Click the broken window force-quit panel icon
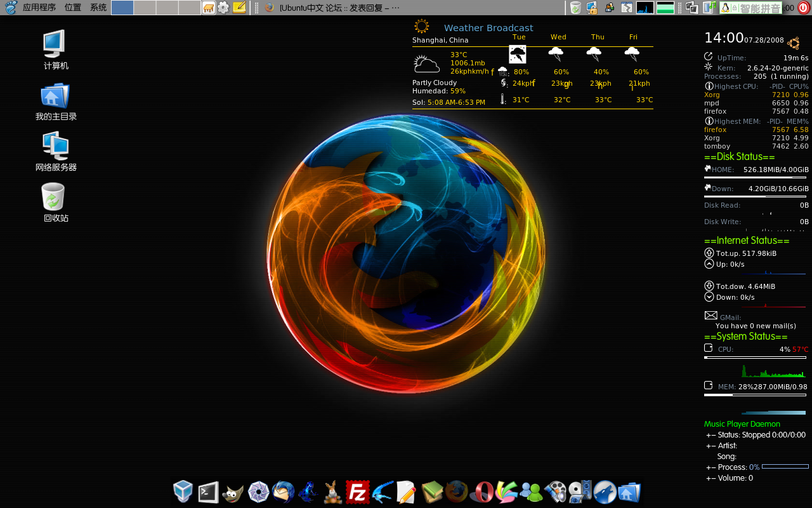 [627, 8]
